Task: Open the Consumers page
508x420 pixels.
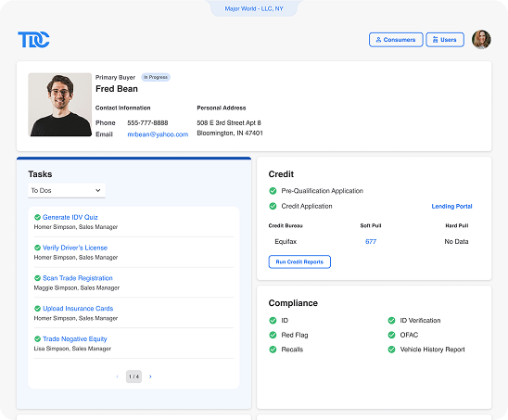Action: pos(396,40)
